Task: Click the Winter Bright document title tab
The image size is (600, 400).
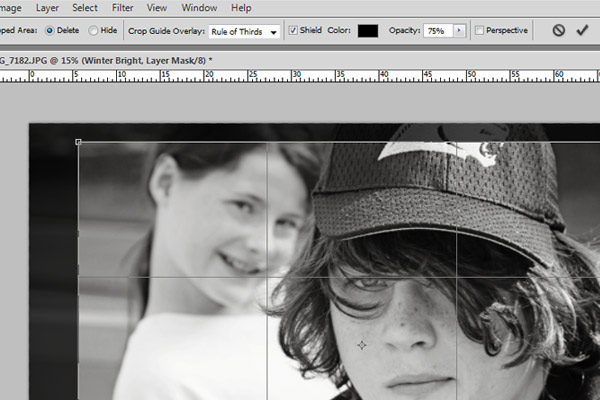Action: [x=106, y=60]
